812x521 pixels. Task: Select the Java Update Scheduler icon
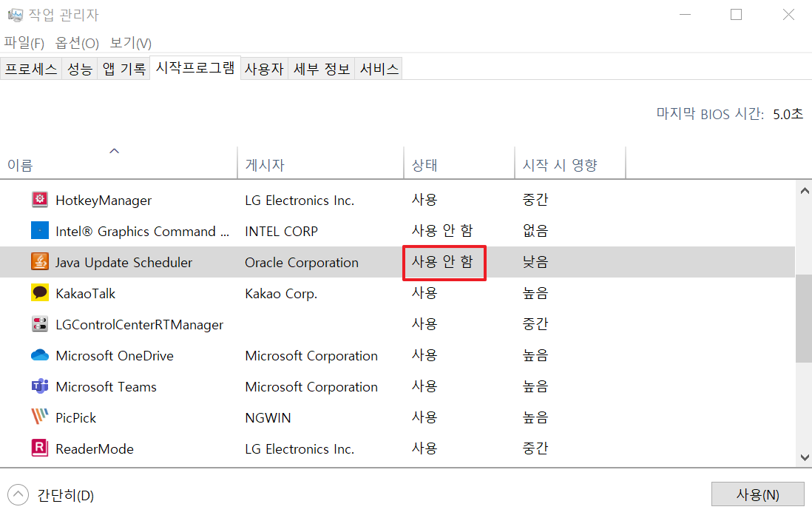41,262
